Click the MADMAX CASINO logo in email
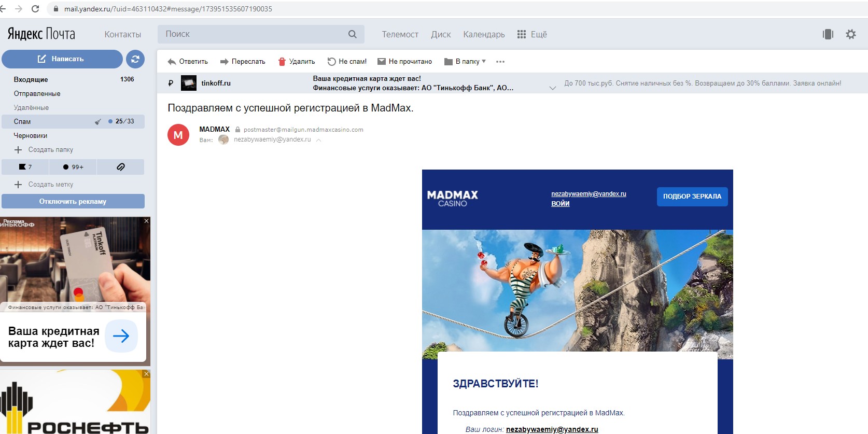The height and width of the screenshot is (434, 868). [x=453, y=198]
